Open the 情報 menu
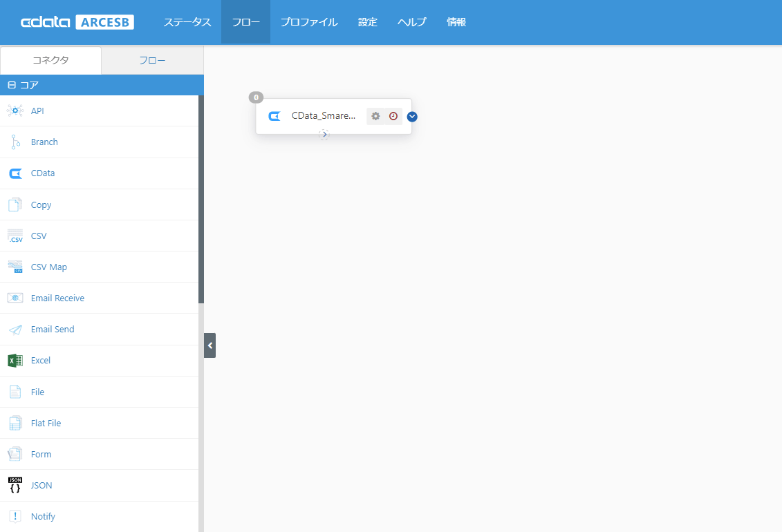Image resolution: width=782 pixels, height=532 pixels. tap(456, 22)
